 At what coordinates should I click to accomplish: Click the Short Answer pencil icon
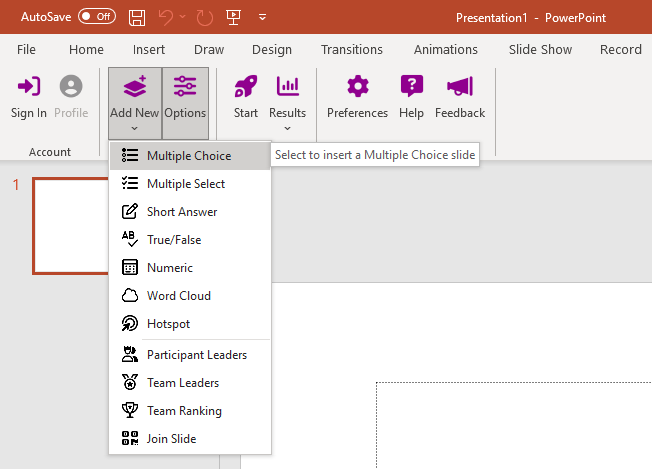coord(130,211)
